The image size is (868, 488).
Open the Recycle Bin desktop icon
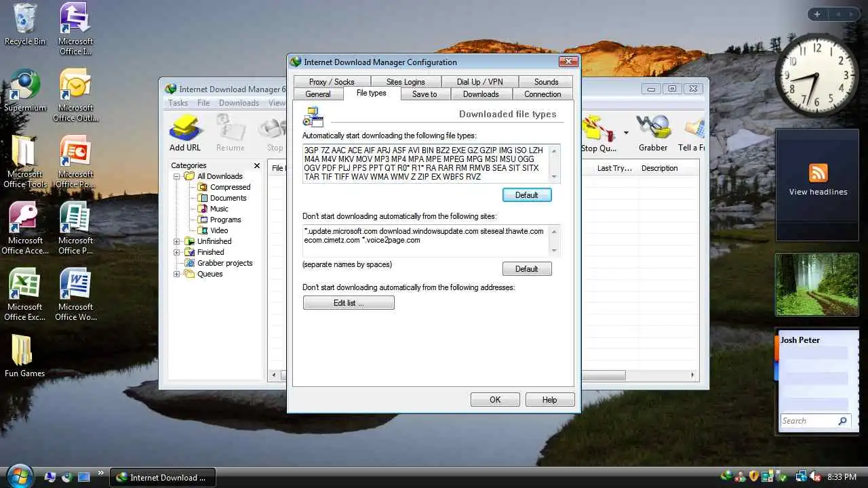coord(25,25)
